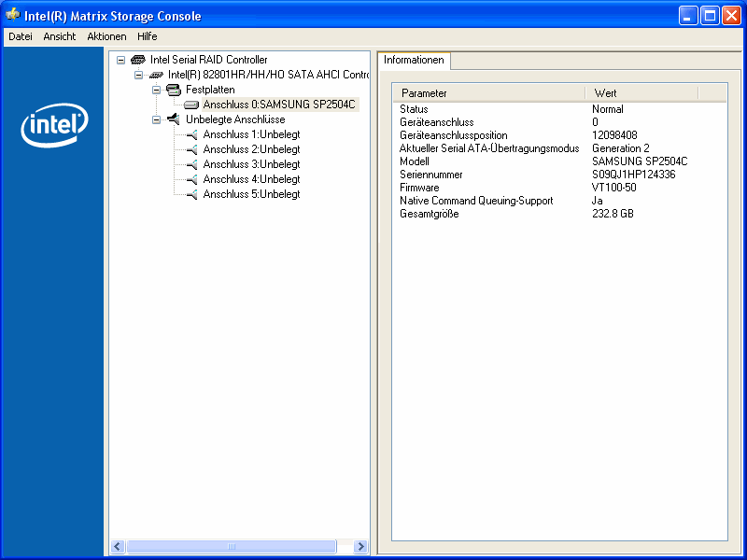Click the icon beside Anschluss 1:Unbelegt

click(192, 134)
